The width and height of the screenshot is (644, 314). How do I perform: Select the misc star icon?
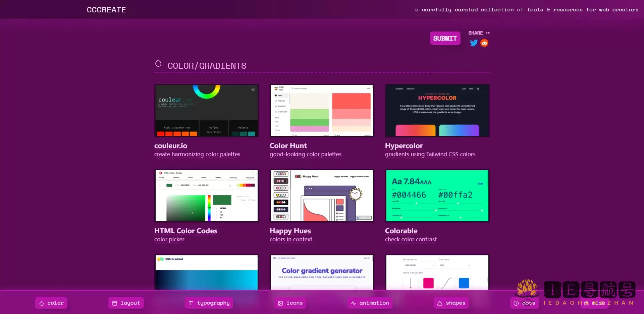pos(586,303)
